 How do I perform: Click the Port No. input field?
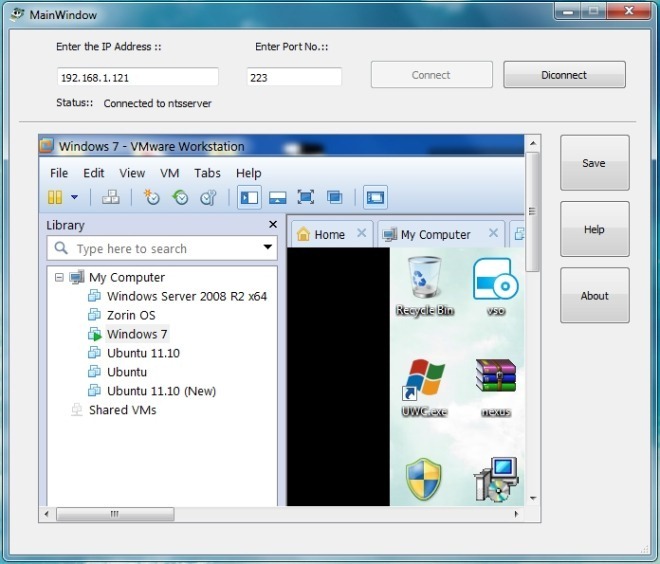(x=294, y=77)
